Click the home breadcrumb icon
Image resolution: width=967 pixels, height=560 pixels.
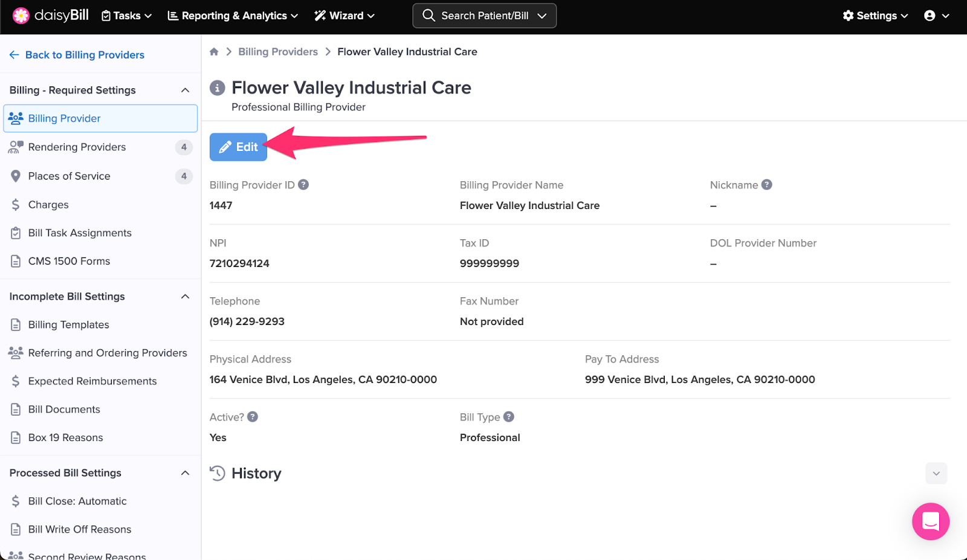(214, 52)
